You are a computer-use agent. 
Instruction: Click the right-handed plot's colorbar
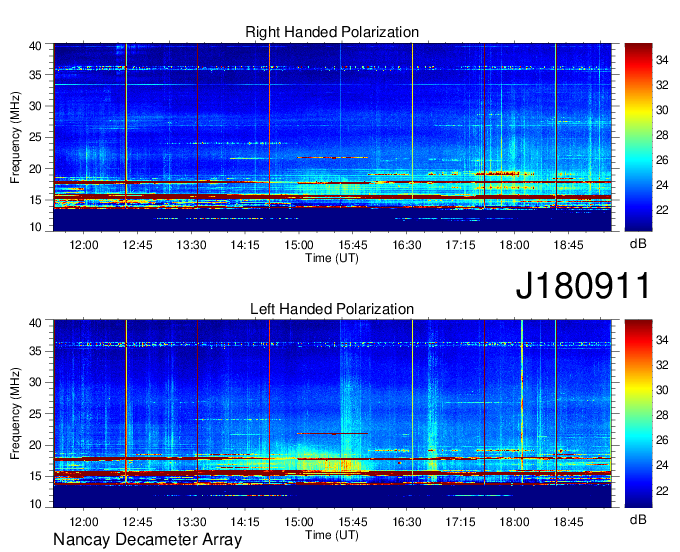[638, 137]
